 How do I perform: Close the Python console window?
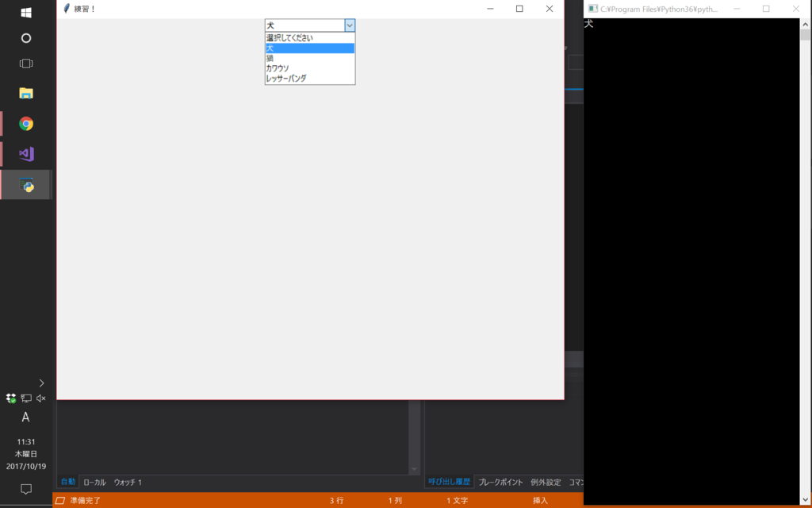(796, 9)
